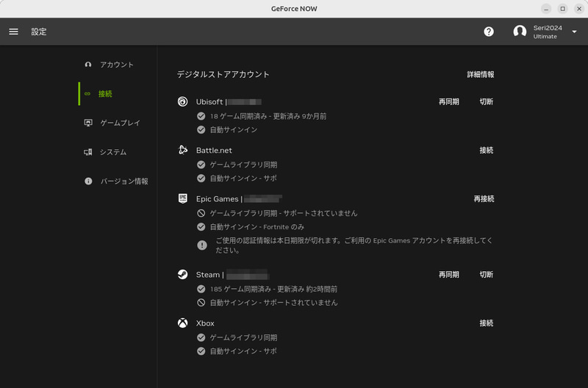
Task: Disconnect the Steam account with 切断
Action: pyautogui.click(x=487, y=274)
